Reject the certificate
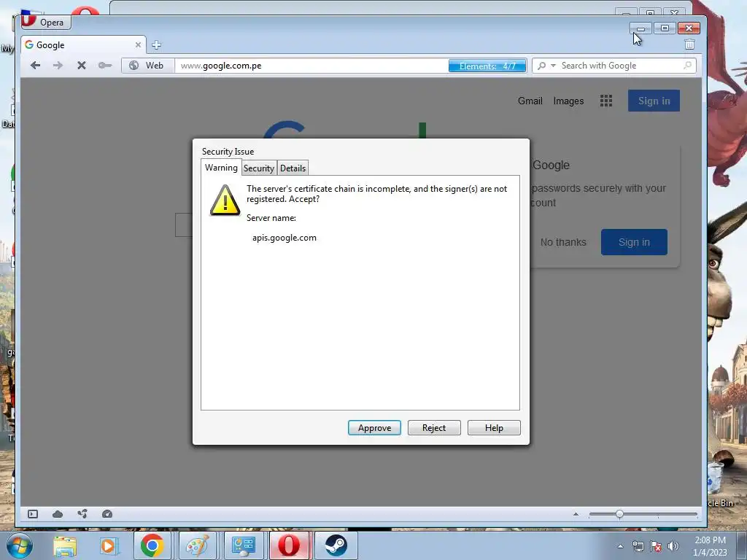Image resolution: width=747 pixels, height=560 pixels. coord(434,427)
